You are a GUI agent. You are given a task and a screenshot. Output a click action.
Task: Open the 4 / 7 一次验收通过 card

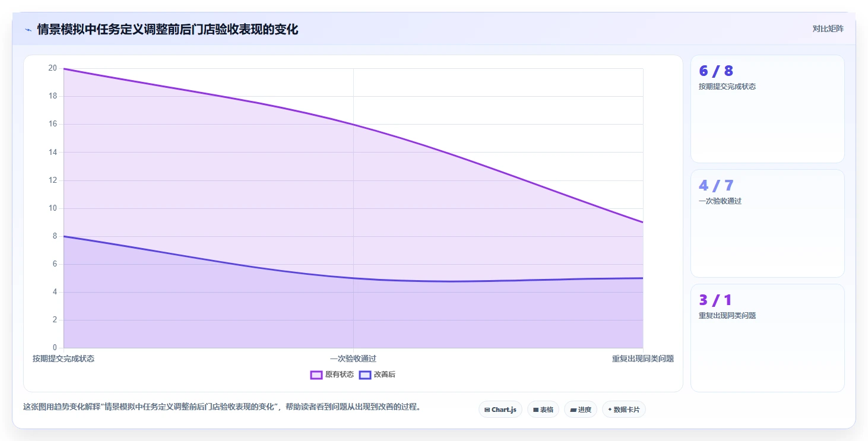point(767,223)
